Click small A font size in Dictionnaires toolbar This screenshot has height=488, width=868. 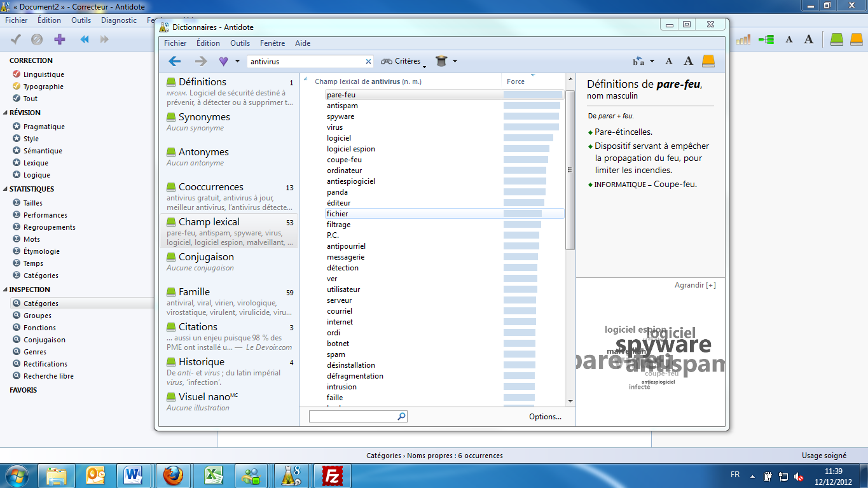tap(669, 61)
